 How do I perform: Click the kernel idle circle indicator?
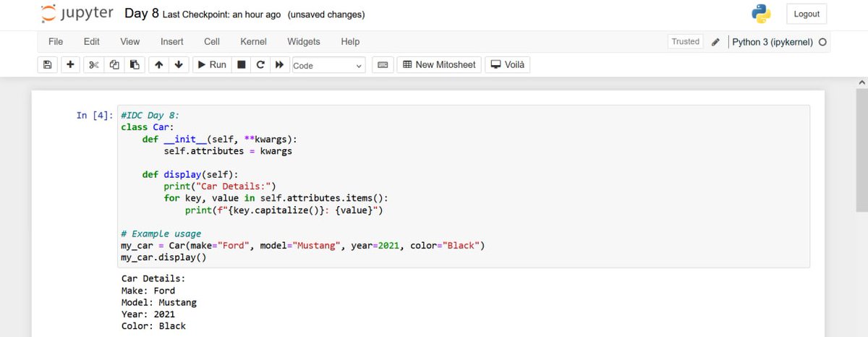(x=822, y=42)
